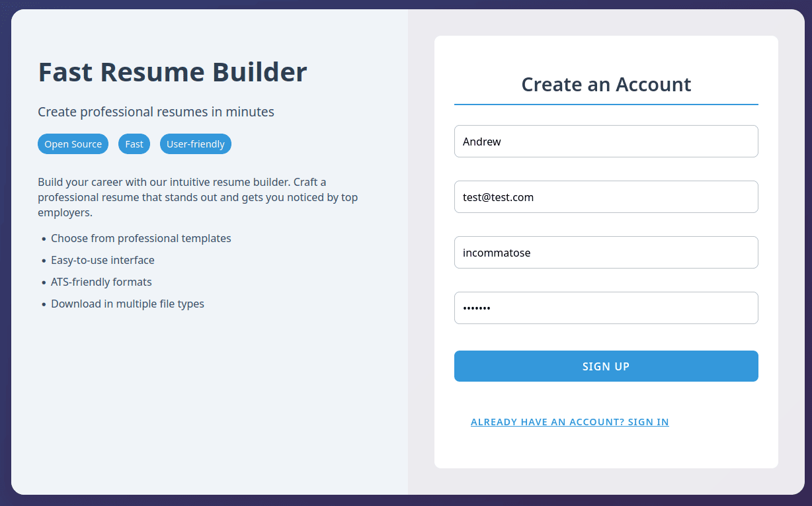
Task: Click the subtitle about creating resumes in minutes
Action: pyautogui.click(x=156, y=112)
